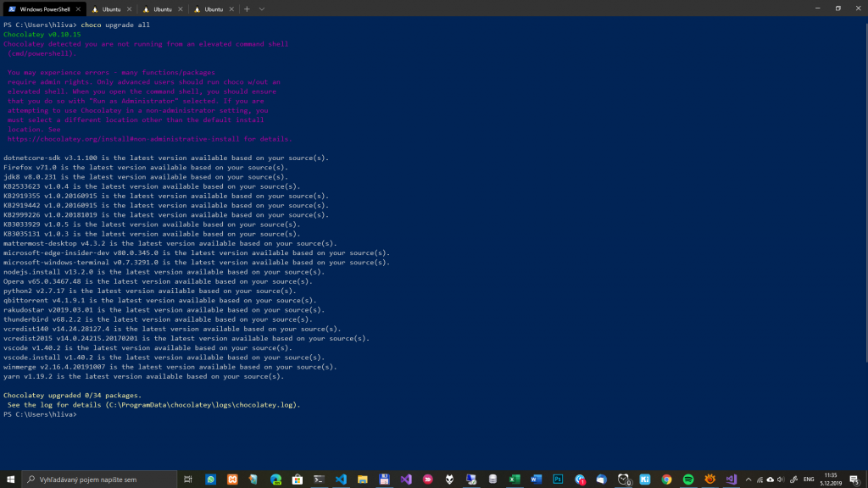
Task: Click the 'Chocolatey v0.10.15' version line
Action: pos(42,34)
